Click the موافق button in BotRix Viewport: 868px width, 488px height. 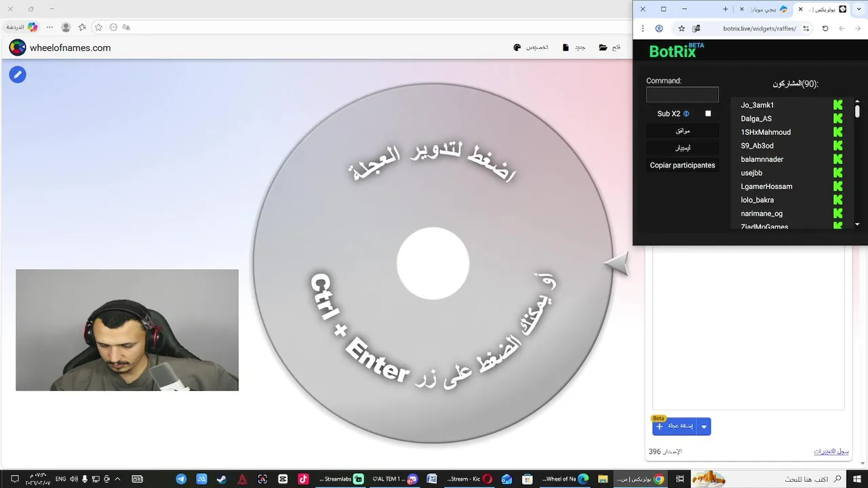682,131
